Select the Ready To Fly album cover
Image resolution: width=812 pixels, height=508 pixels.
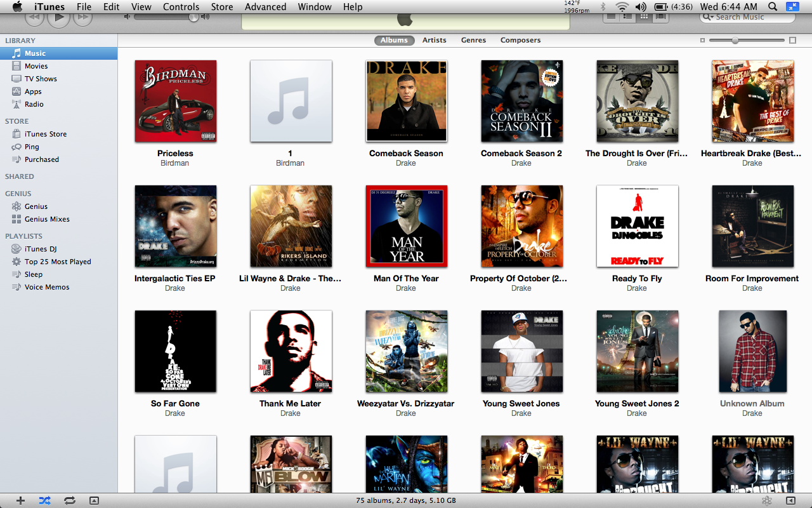638,226
